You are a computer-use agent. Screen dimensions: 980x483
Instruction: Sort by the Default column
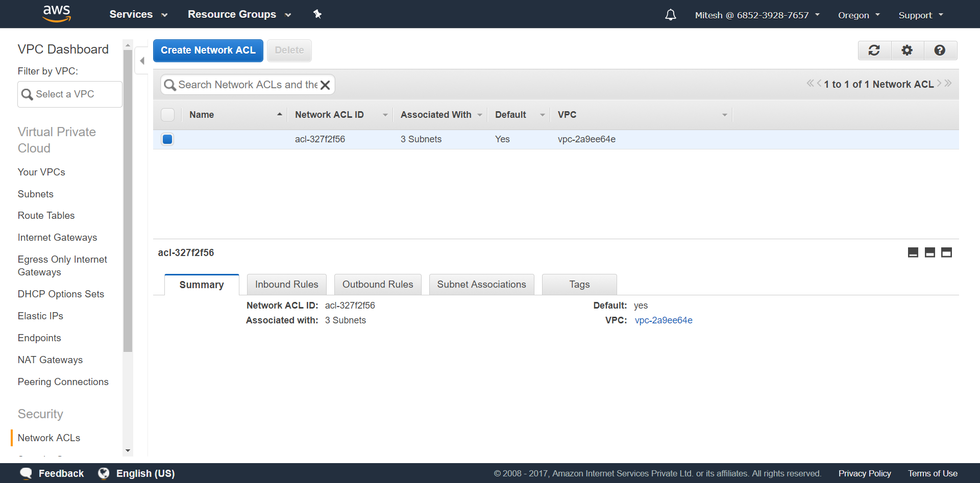point(519,115)
